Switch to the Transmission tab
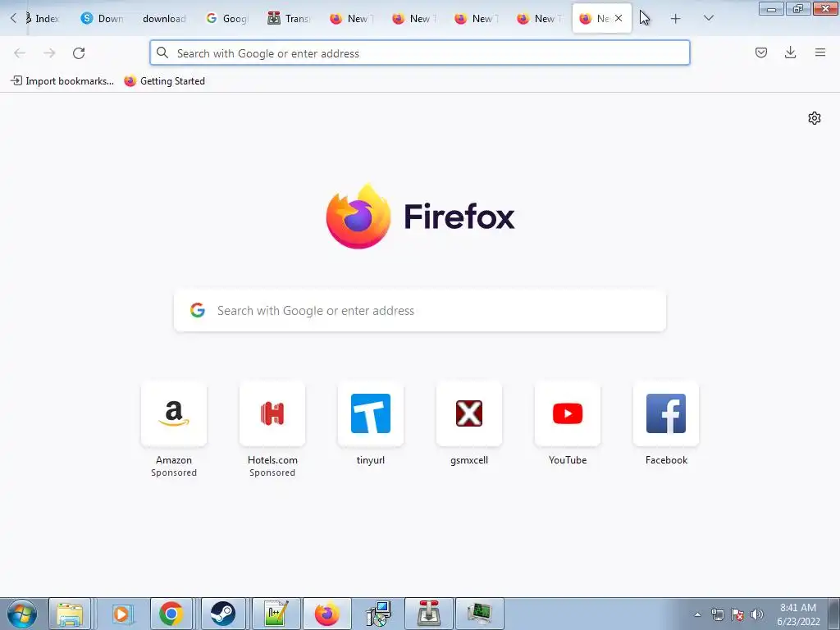Screen dimensions: 840x630 point(290,19)
